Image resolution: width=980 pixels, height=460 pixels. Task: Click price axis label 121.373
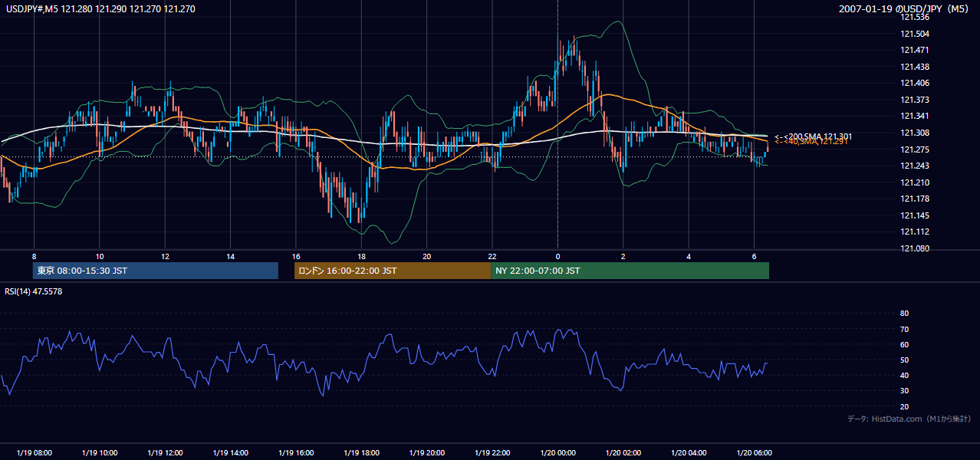coord(916,100)
